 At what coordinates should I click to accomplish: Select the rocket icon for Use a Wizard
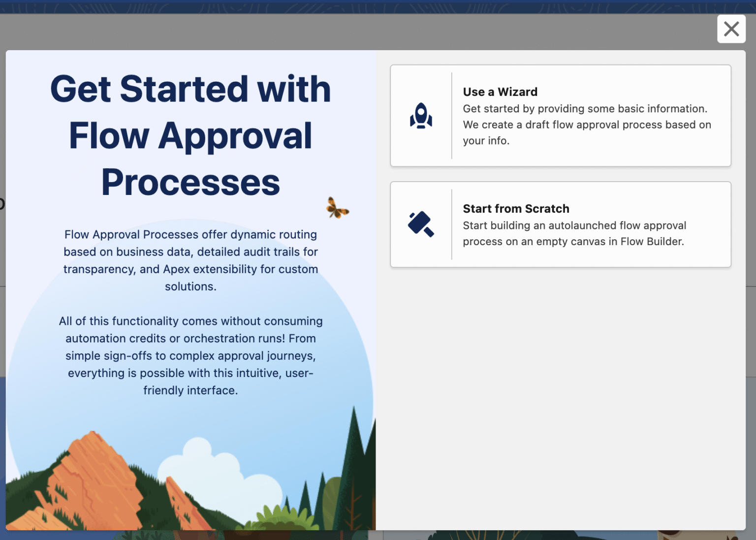pos(421,115)
